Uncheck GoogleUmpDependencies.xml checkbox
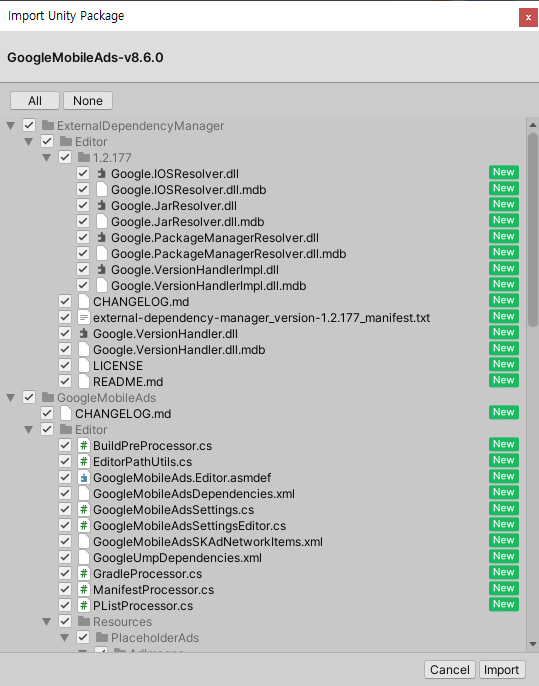 click(x=65, y=557)
